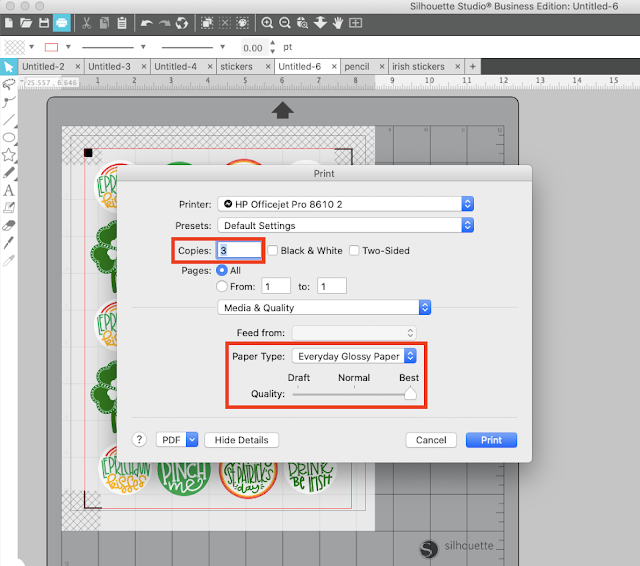640x566 pixels.
Task: Select the Star shape tool
Action: [x=9, y=155]
